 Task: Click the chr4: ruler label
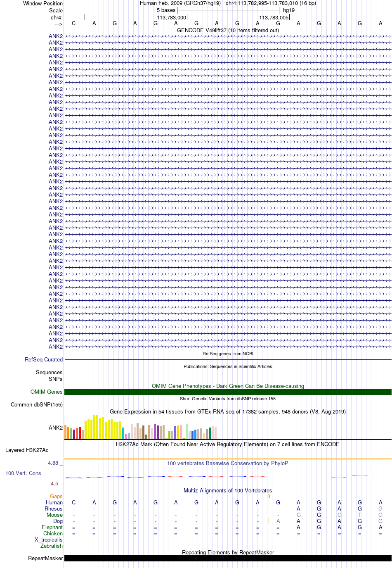tap(57, 17)
